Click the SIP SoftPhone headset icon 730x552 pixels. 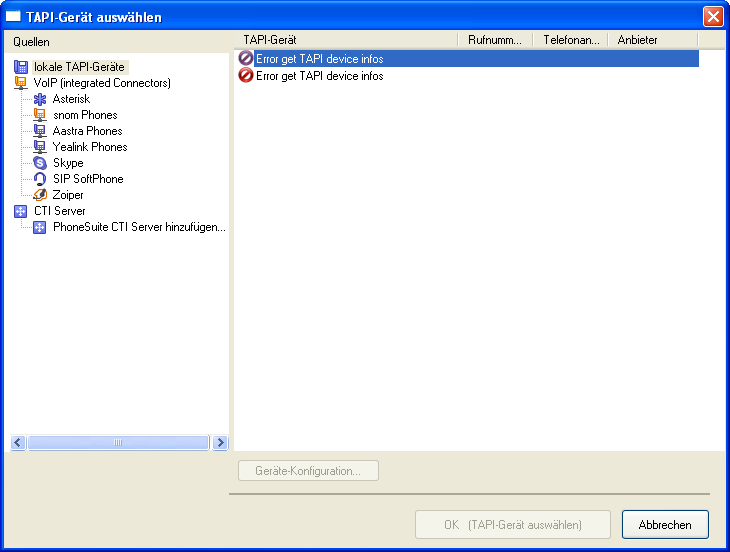coord(40,179)
